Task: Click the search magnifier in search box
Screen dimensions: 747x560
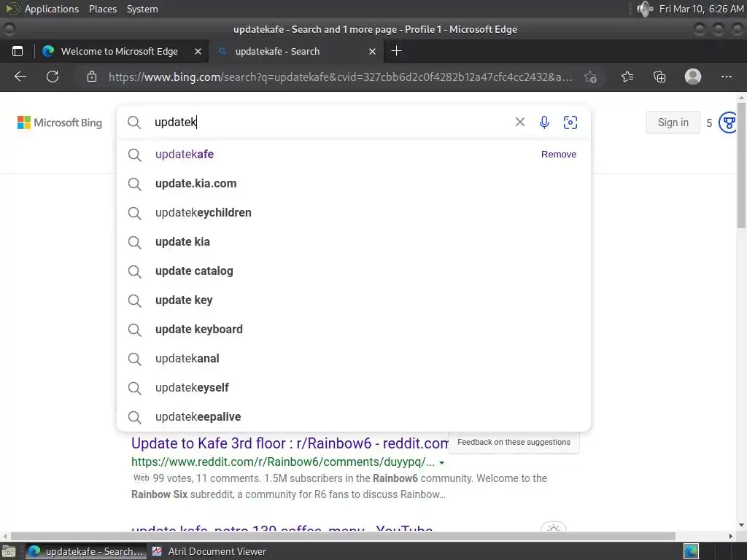Action: tap(134, 122)
